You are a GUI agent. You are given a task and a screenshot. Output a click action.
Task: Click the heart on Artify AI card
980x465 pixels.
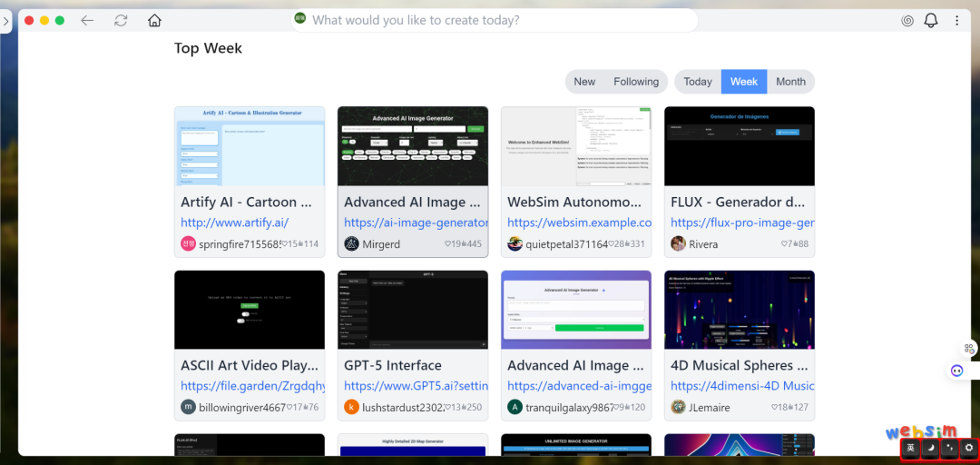click(x=284, y=244)
